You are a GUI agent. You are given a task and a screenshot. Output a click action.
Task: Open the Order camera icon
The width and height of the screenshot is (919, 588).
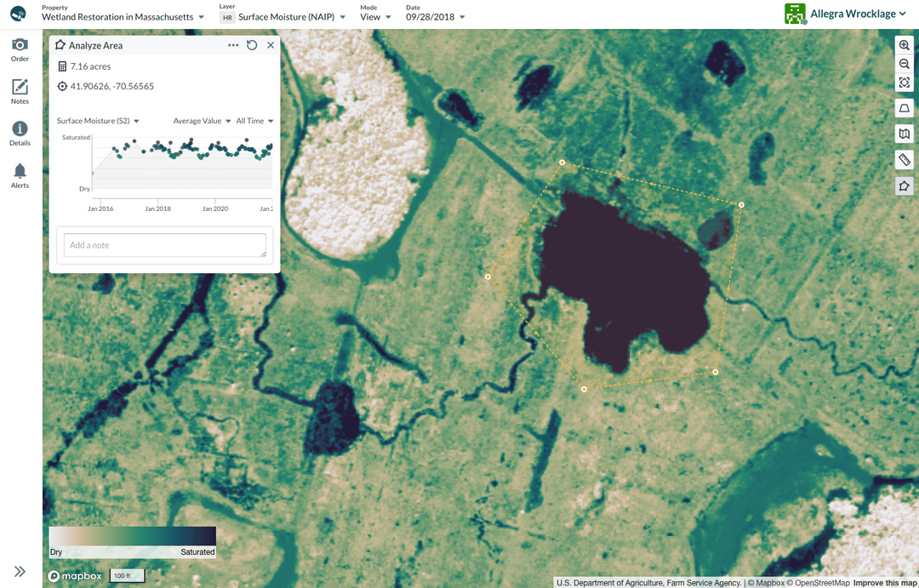pyautogui.click(x=20, y=50)
